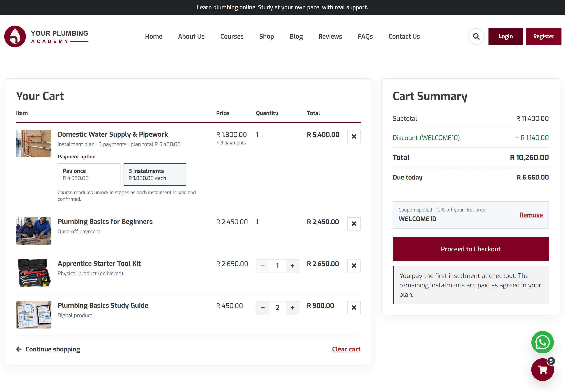
Task: Remove Domestic Water Supply & Pipework from cart
Action: [354, 137]
